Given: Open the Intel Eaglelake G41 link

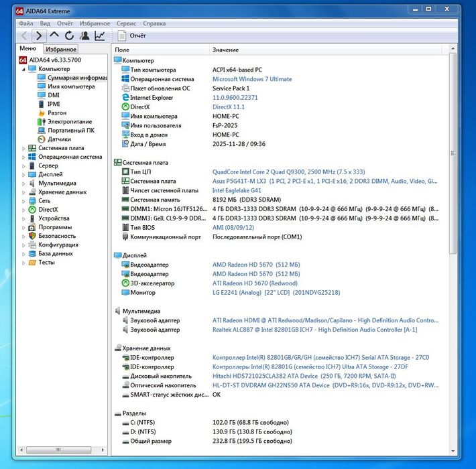Looking at the screenshot, I should [237, 190].
